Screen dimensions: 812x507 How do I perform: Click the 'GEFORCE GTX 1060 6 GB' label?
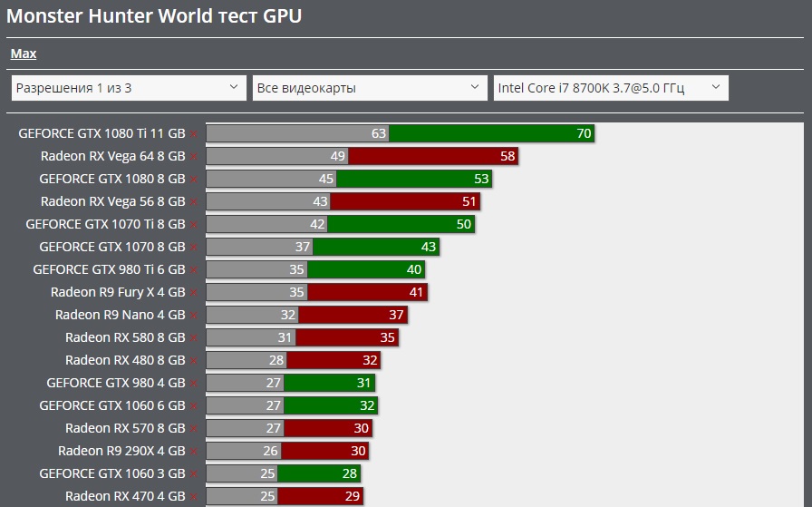coord(111,405)
